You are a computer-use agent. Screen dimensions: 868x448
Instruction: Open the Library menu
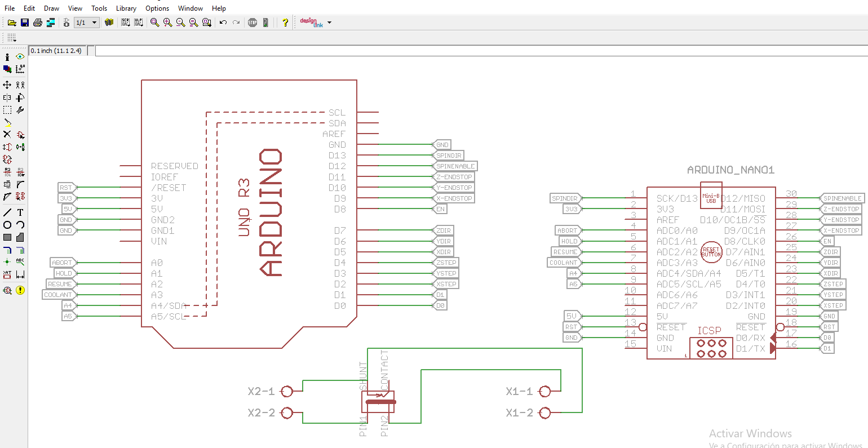coord(126,8)
